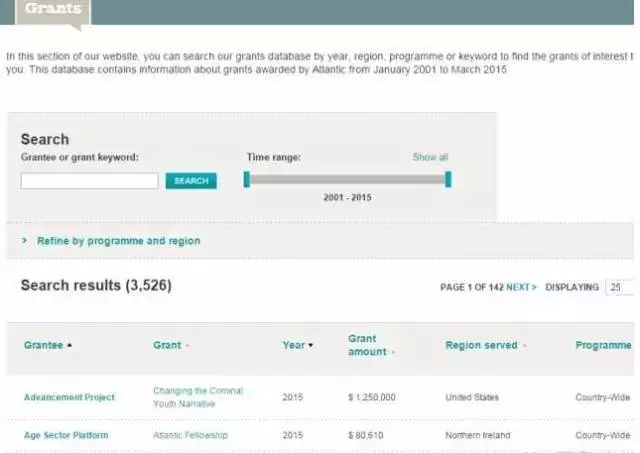Open the Grants tab
Viewport: 640px width, 453px height.
coord(53,10)
